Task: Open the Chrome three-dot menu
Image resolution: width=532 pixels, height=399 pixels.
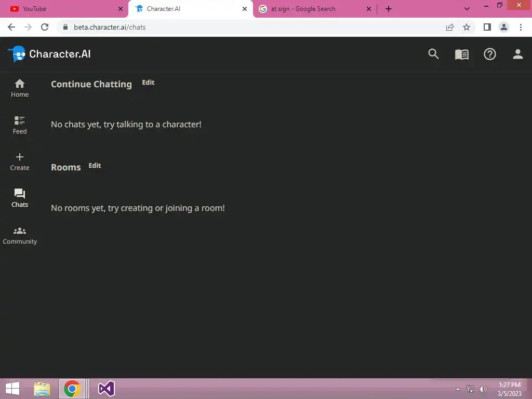Action: click(x=521, y=27)
